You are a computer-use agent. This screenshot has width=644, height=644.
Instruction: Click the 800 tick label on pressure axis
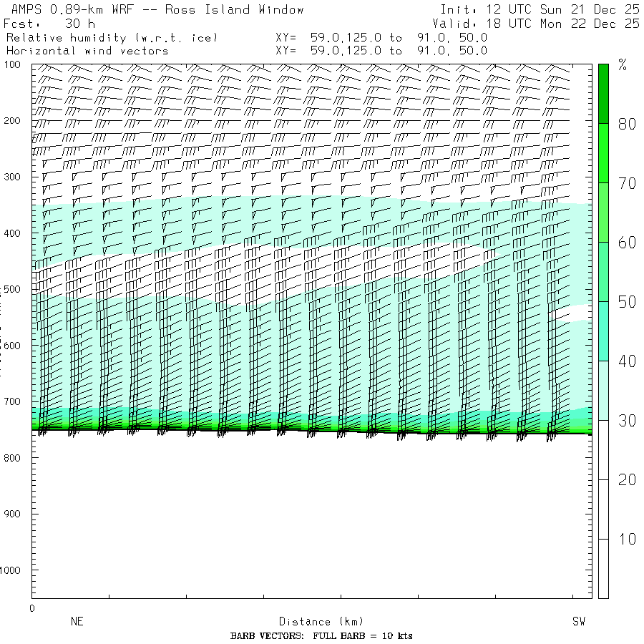pyautogui.click(x=14, y=458)
